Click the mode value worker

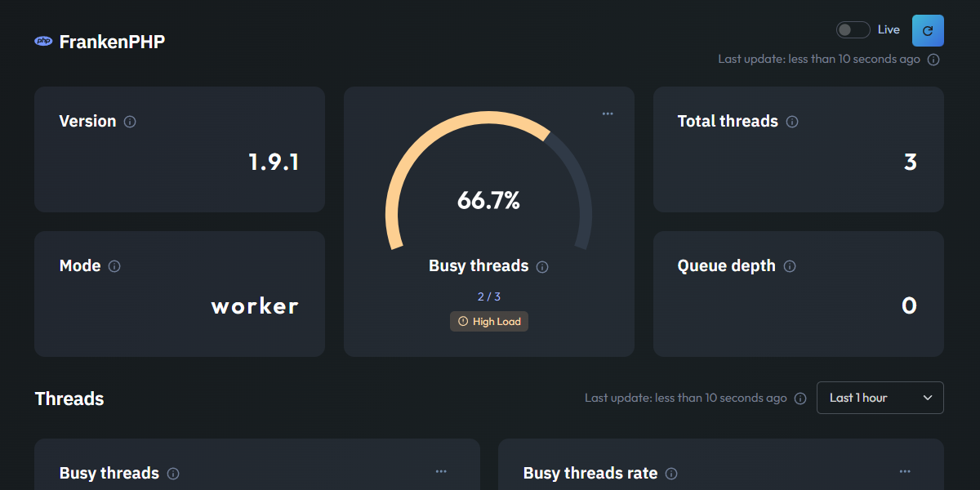click(x=255, y=307)
